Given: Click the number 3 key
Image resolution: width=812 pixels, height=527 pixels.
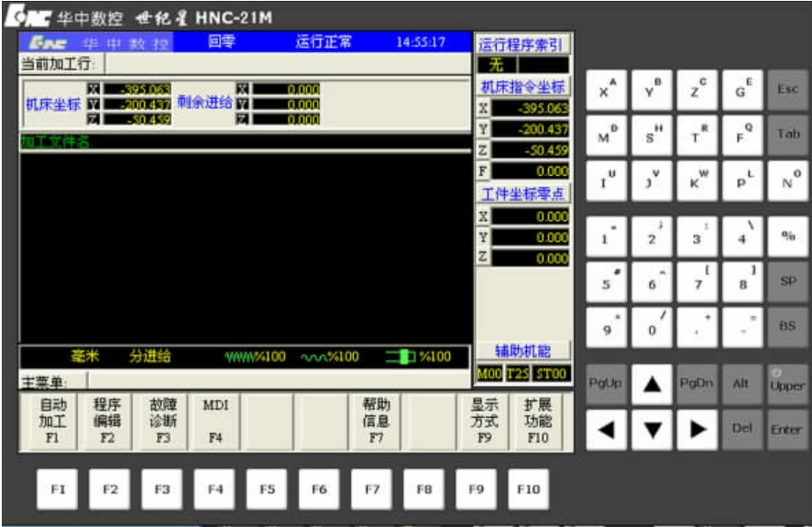Looking at the screenshot, I should coord(697,237).
